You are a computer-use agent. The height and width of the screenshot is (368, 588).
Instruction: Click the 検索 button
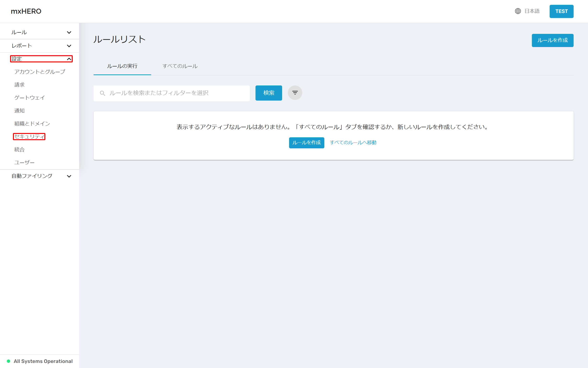coord(268,93)
